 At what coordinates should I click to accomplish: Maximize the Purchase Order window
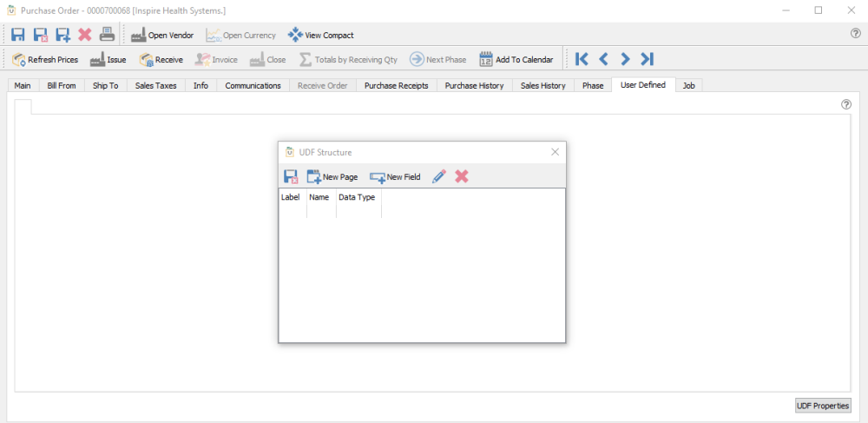click(819, 10)
